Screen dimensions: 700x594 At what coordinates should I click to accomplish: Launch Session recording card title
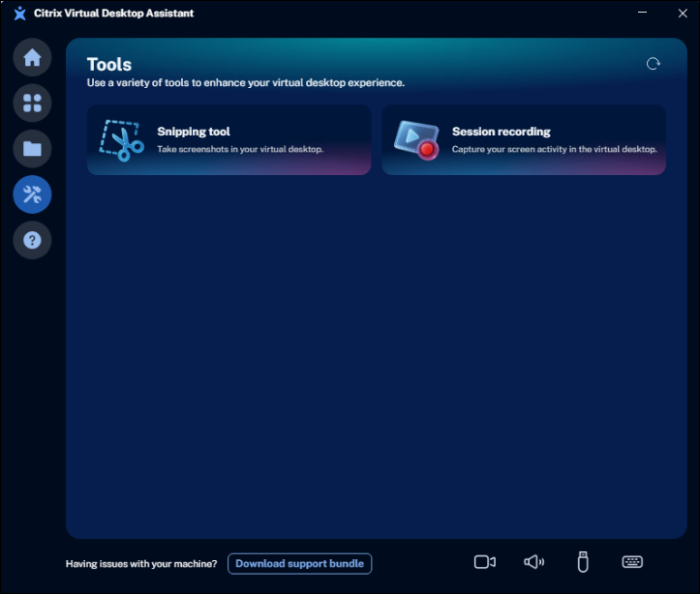[501, 132]
